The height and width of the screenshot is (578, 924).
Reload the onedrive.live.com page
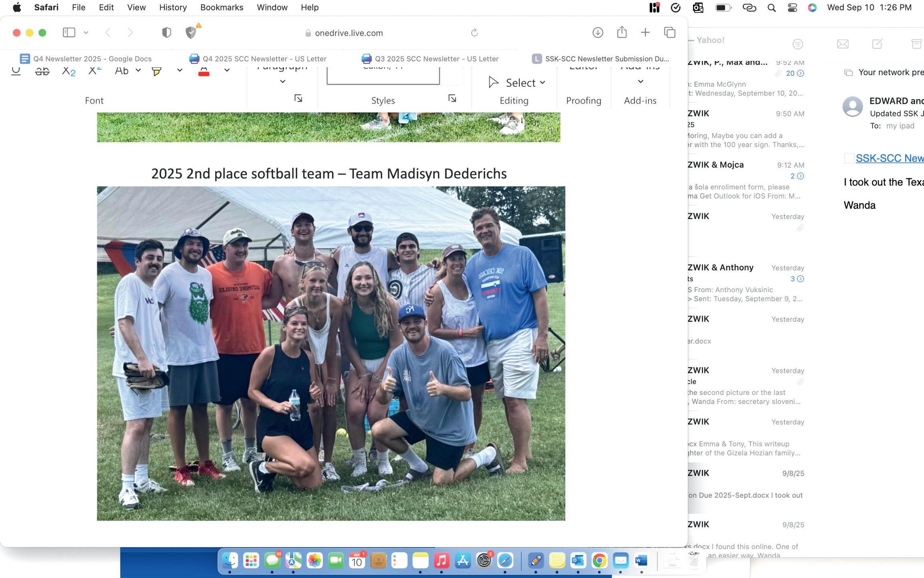[x=474, y=33]
